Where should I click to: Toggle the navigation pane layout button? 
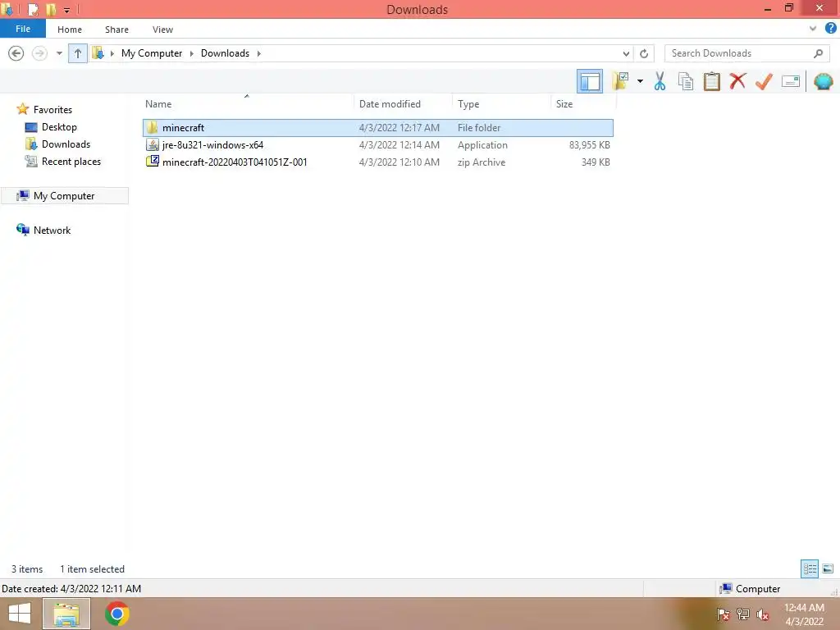590,81
